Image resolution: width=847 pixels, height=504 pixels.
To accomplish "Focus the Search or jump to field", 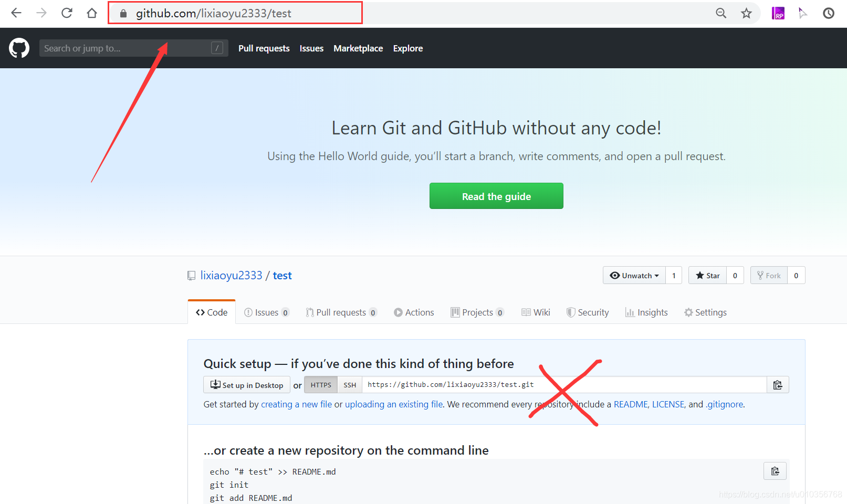I will coord(134,48).
